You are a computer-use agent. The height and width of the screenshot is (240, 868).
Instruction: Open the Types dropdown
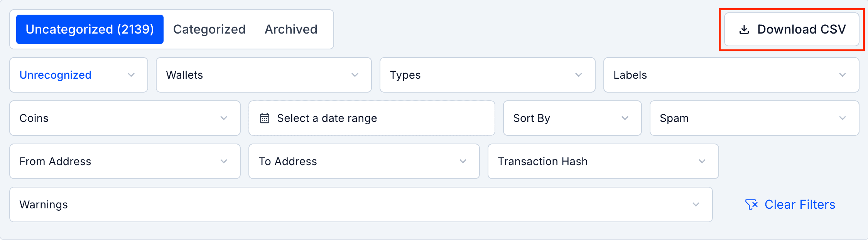click(x=487, y=75)
